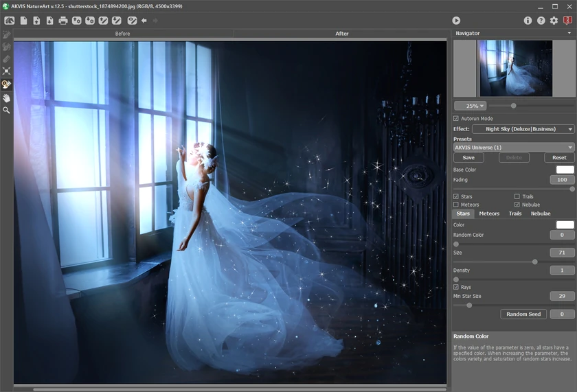The image size is (577, 392).
Task: Run image processing play button
Action: 456,21
